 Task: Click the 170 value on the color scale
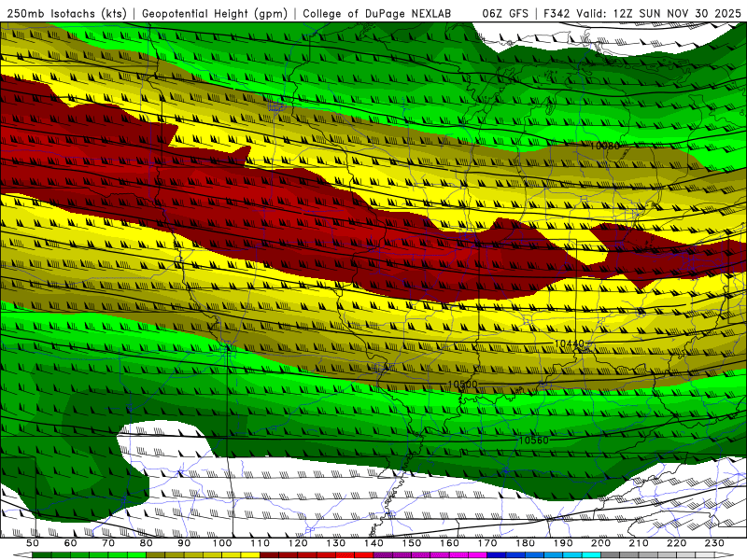pyautogui.click(x=487, y=543)
